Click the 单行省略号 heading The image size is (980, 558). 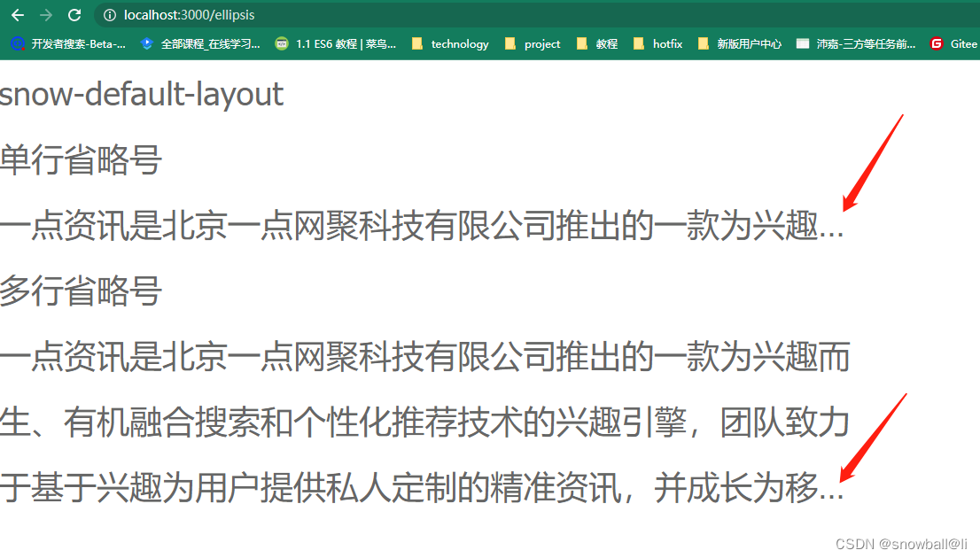click(81, 160)
